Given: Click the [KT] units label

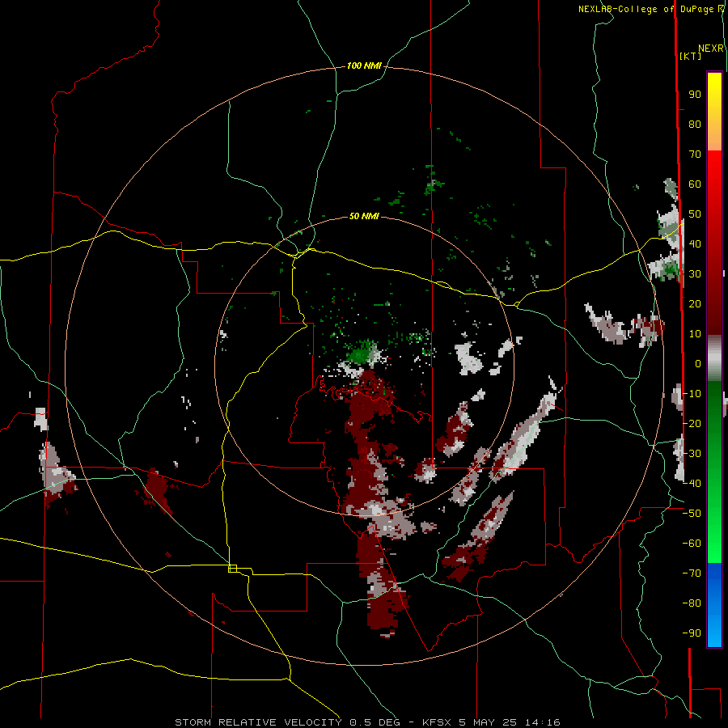Looking at the screenshot, I should coord(690,56).
